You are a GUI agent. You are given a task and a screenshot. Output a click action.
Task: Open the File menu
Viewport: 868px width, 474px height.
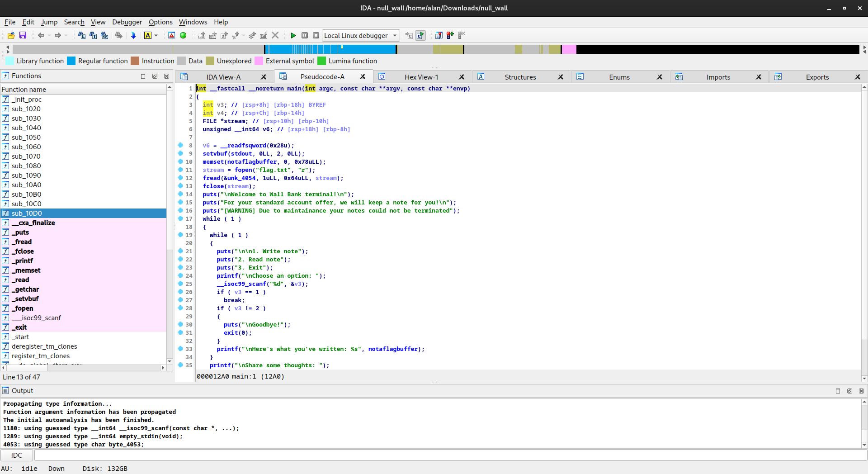[10, 22]
